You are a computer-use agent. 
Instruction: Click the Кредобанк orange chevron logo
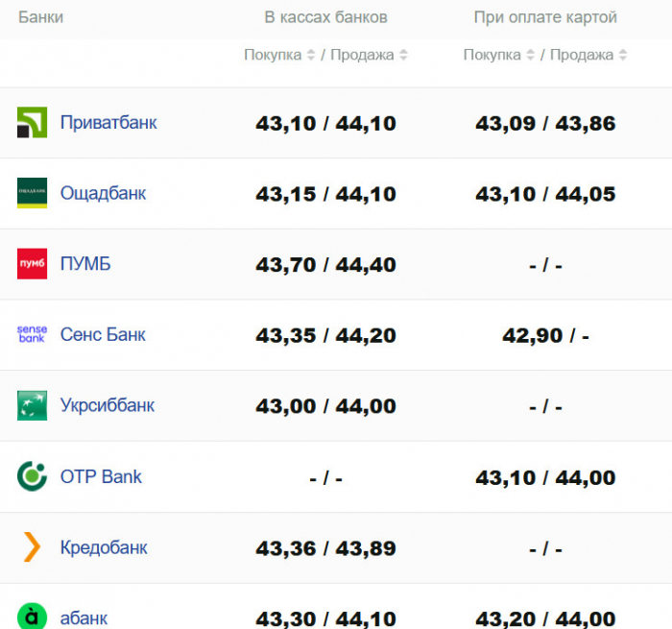pos(32,546)
